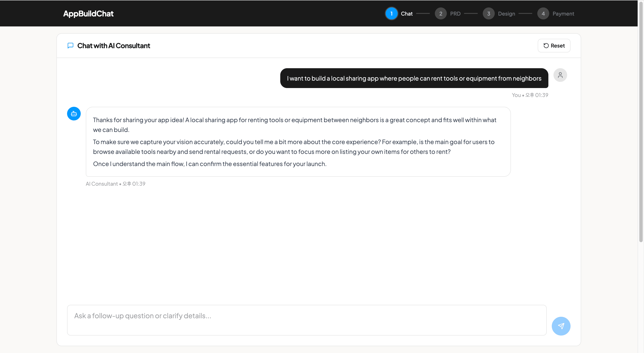The height and width of the screenshot is (353, 644).
Task: Click the Chat with AI Consultant heading
Action: point(114,46)
